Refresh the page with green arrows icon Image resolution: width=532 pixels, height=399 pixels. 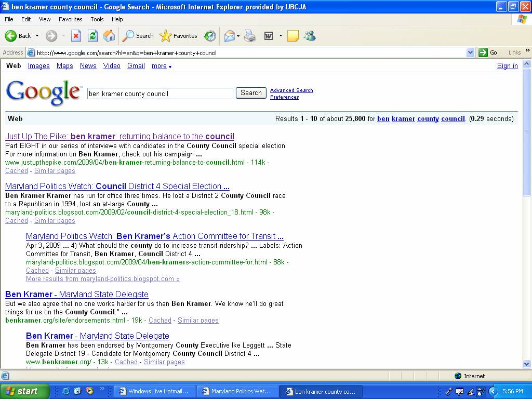(92, 36)
